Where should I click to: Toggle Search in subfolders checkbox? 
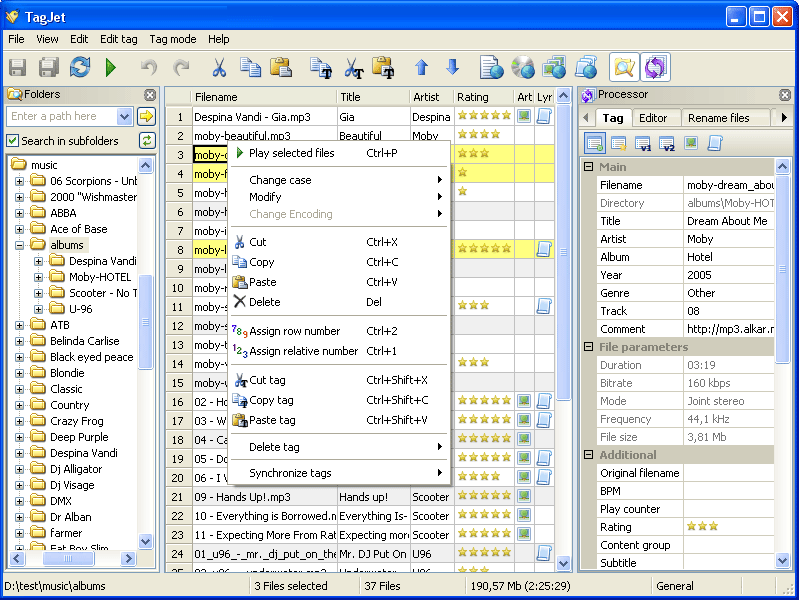(x=13, y=141)
